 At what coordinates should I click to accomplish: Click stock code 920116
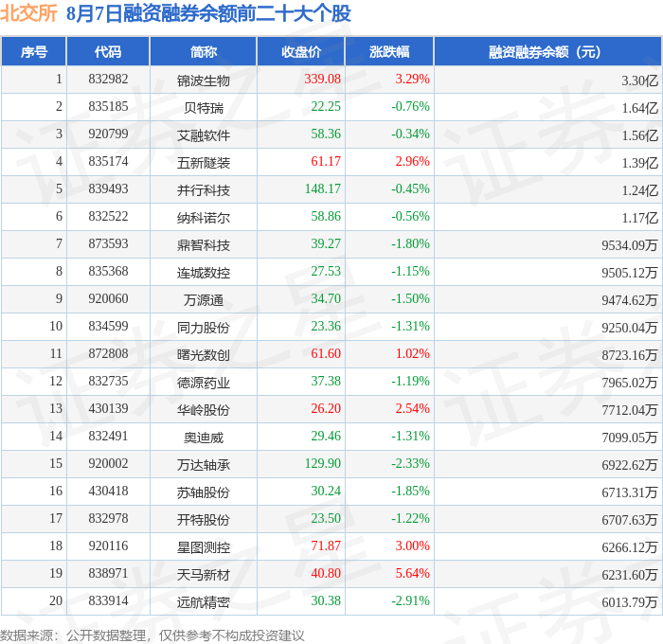tap(108, 546)
